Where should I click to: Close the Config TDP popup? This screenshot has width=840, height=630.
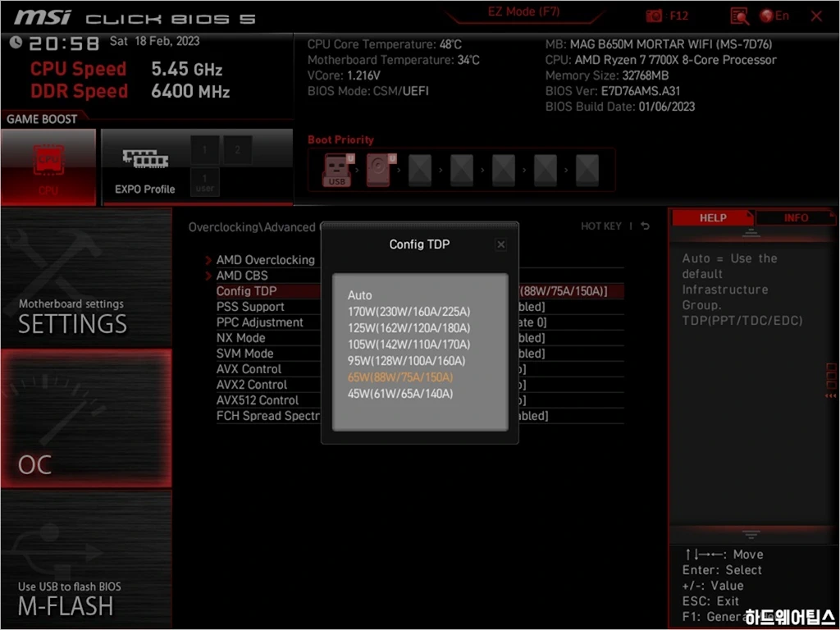coord(501,244)
